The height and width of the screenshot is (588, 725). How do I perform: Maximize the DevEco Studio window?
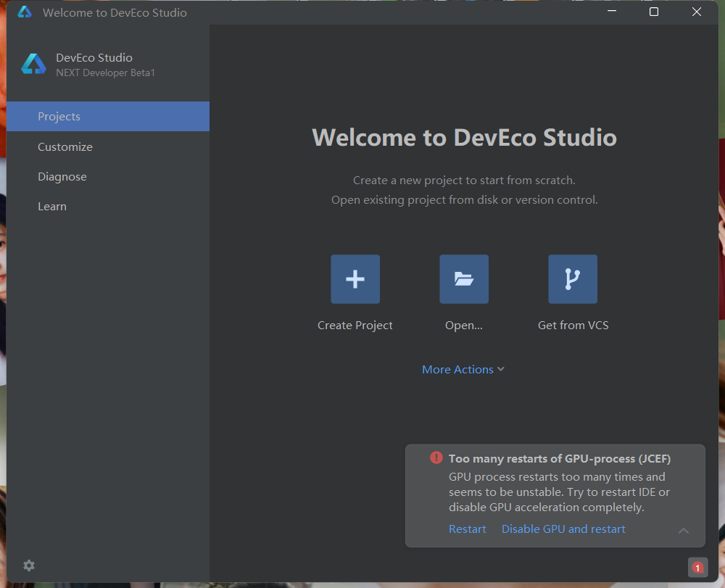[x=654, y=12]
